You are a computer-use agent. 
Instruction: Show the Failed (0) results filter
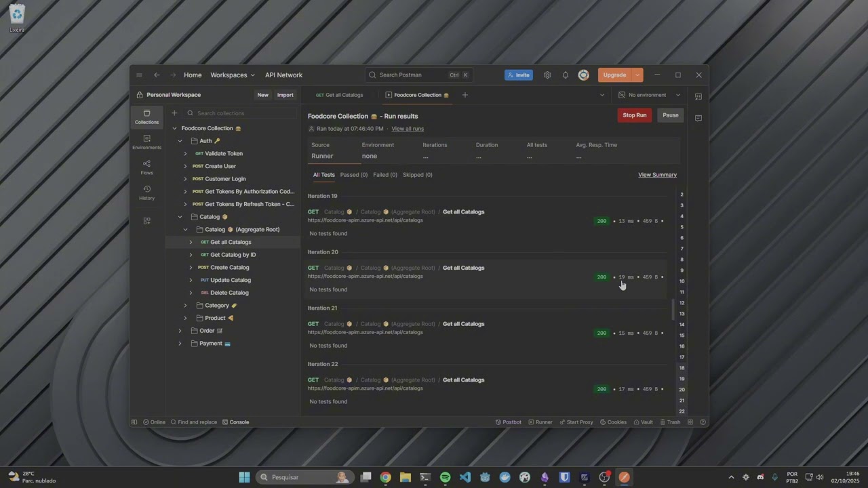pos(385,175)
